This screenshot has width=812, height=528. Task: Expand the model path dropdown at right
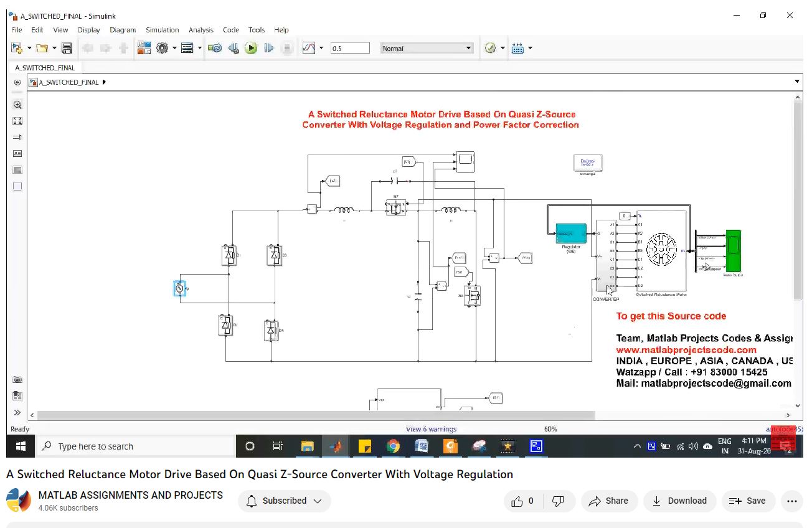(x=797, y=82)
